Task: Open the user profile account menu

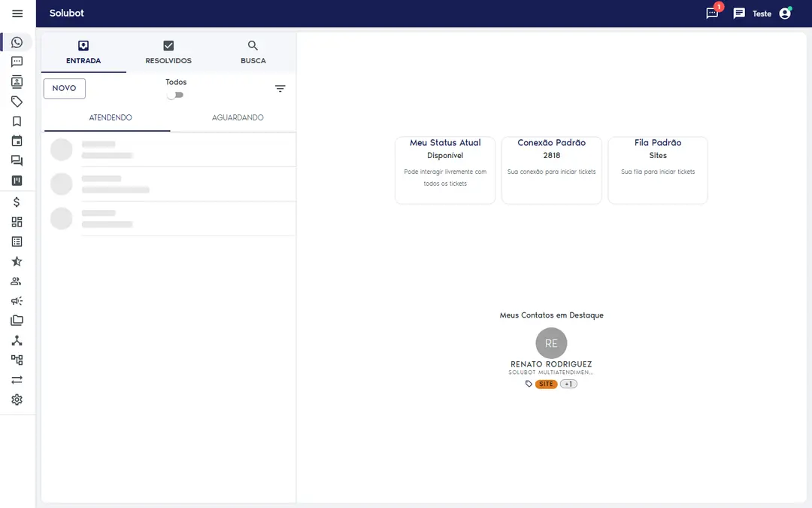Action: 785,13
